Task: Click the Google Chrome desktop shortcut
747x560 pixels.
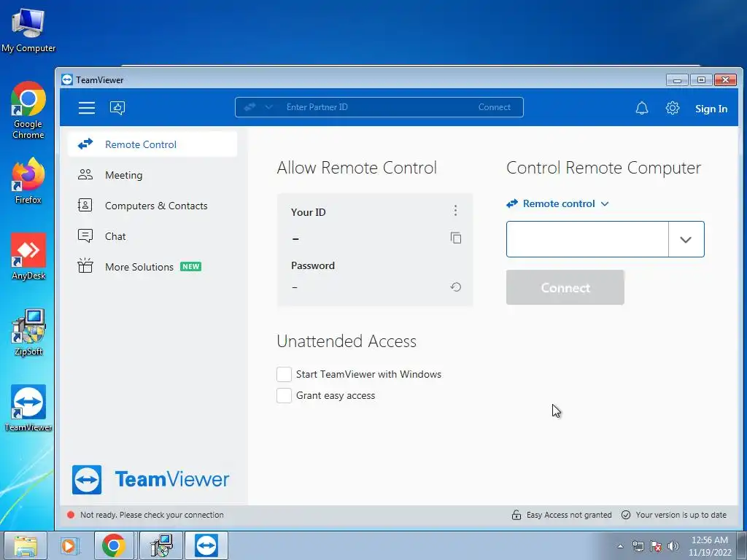Action: 28,111
